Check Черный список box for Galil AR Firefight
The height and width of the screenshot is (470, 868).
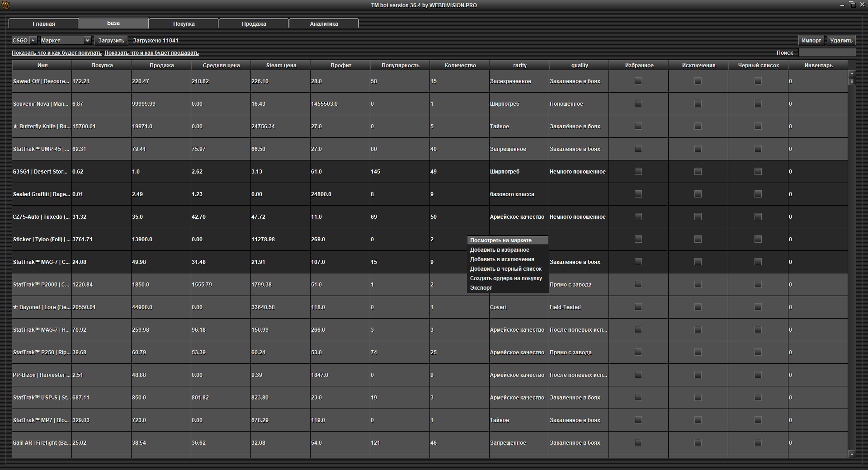tap(758, 442)
